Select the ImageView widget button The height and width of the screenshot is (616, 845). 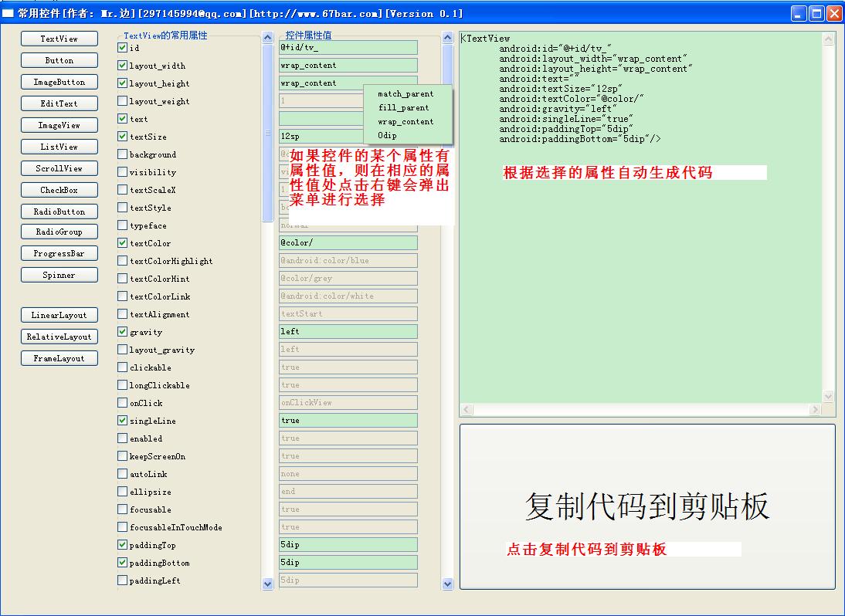59,125
